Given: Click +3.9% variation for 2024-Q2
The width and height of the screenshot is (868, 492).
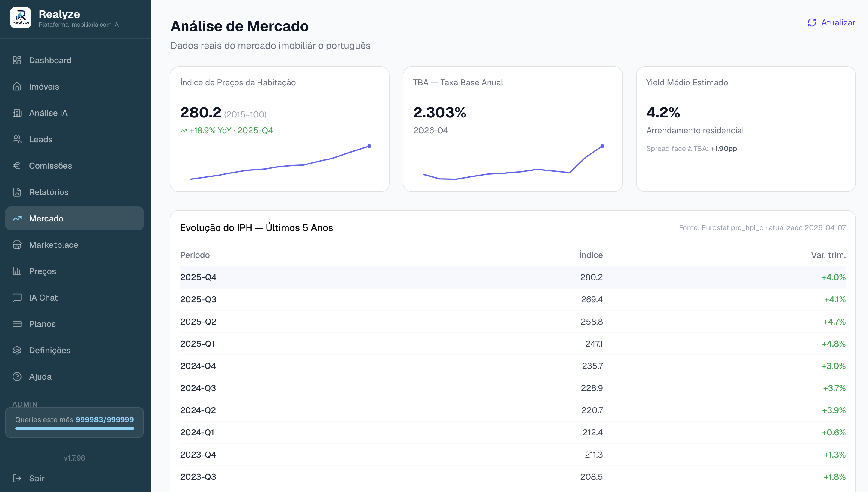Looking at the screenshot, I should click(x=834, y=410).
